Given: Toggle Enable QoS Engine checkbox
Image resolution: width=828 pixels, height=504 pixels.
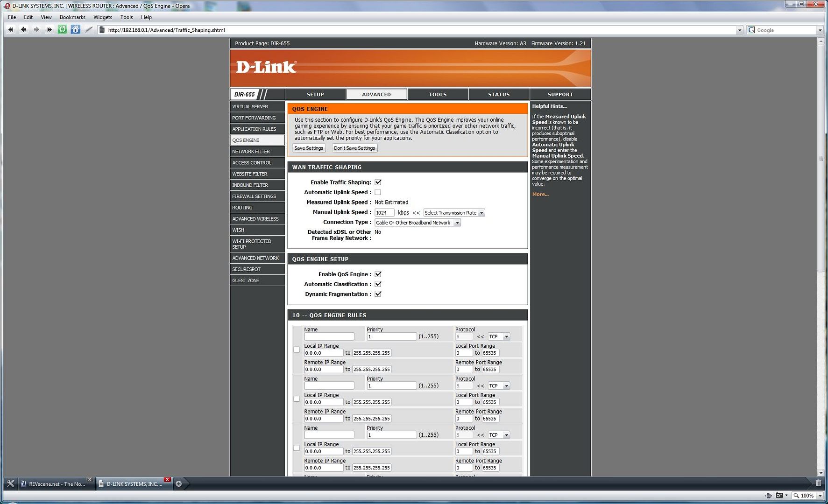Looking at the screenshot, I should 378,274.
